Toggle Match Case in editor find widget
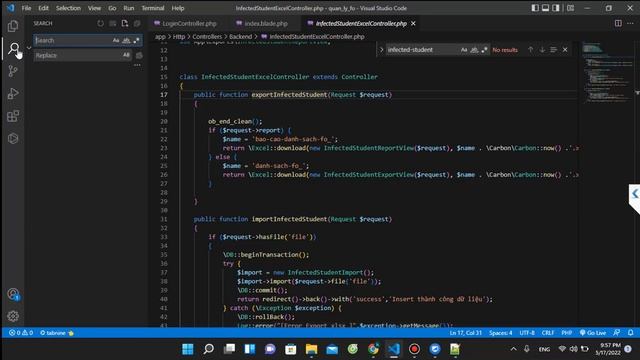Image resolution: width=640 pixels, height=360 pixels. (464, 50)
